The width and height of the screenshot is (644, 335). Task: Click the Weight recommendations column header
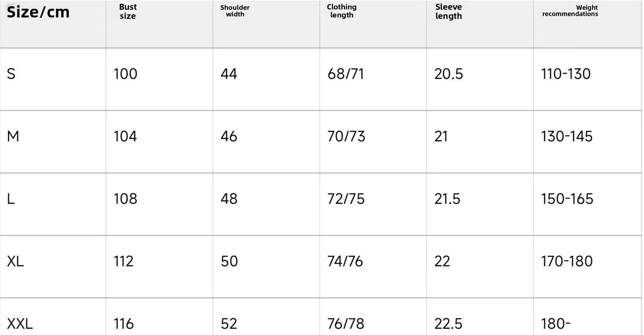(570, 11)
